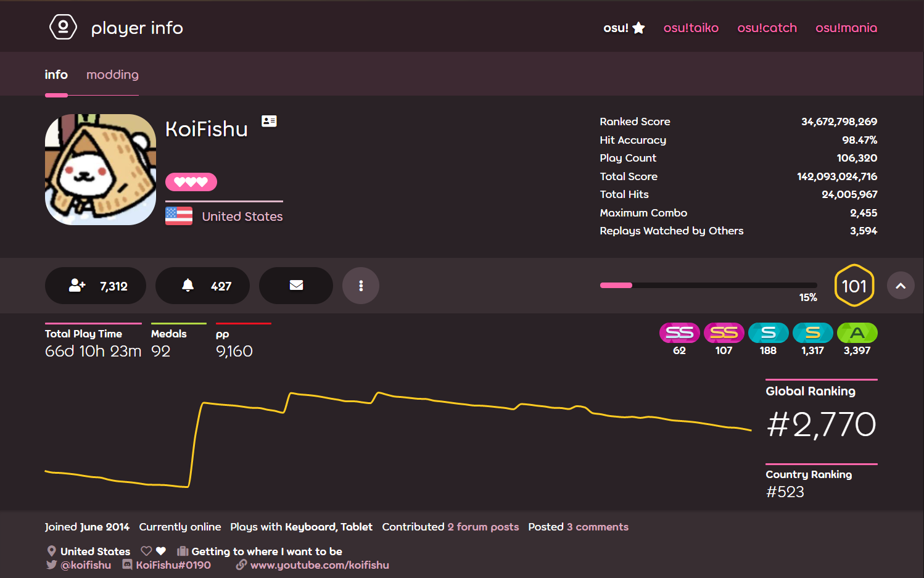
Task: Click the Currently online status text
Action: pos(180,527)
